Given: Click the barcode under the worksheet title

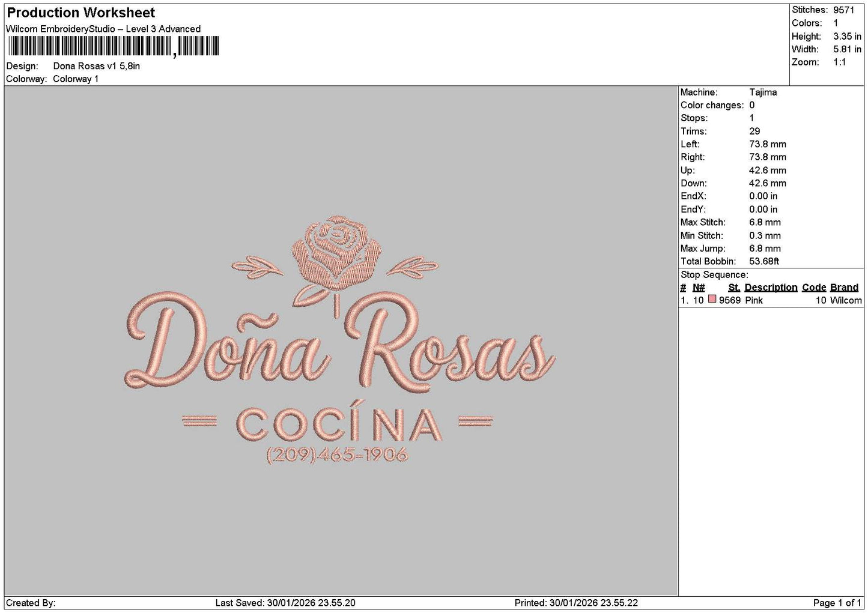Looking at the screenshot, I should coord(114,46).
